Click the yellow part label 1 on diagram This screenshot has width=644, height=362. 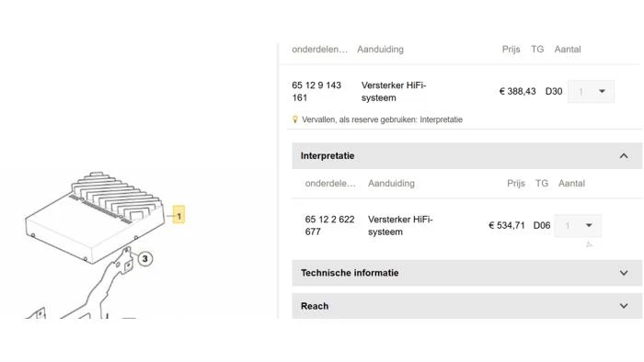click(x=178, y=215)
